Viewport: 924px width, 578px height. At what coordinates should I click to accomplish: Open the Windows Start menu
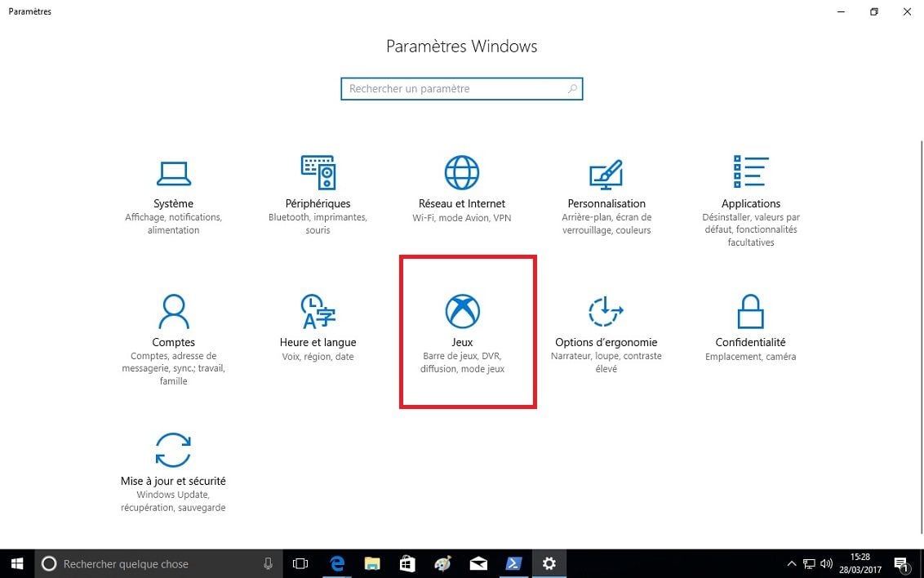click(17, 563)
